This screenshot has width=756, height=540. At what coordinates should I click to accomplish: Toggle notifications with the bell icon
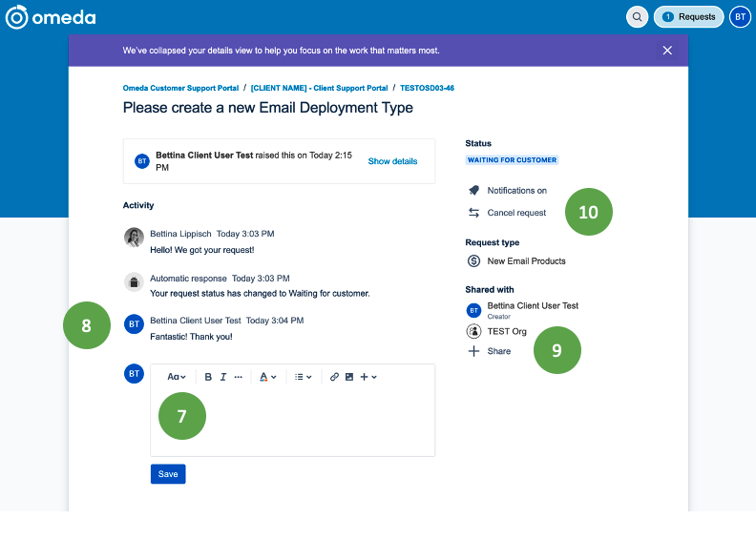pos(473,191)
